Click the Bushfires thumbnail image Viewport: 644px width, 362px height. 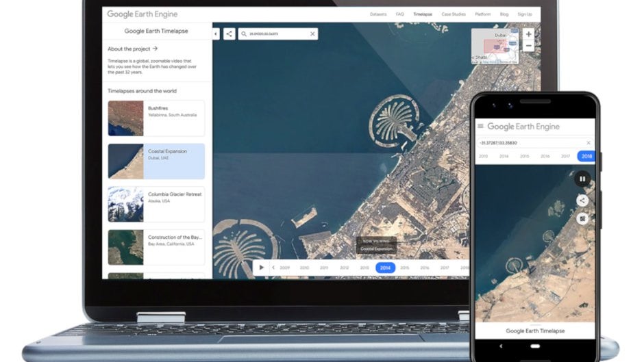(125, 118)
